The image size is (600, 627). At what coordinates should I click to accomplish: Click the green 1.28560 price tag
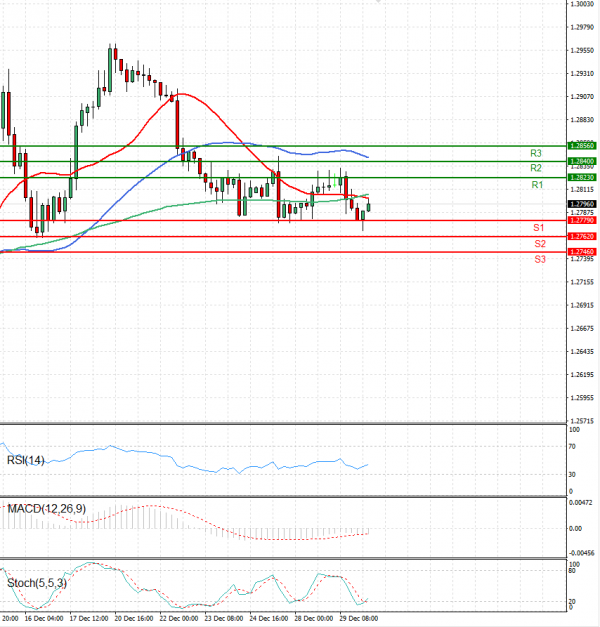pyautogui.click(x=581, y=145)
